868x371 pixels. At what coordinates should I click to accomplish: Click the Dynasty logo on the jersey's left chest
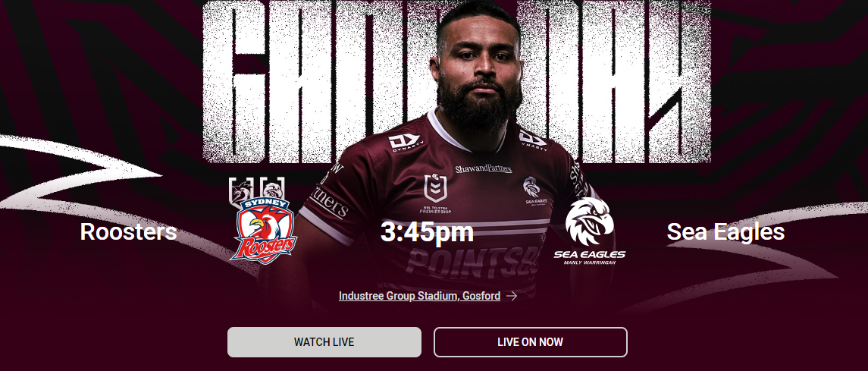[406, 143]
